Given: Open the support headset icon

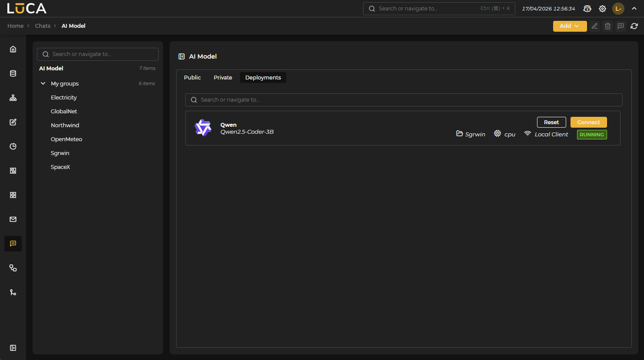Looking at the screenshot, I should (x=587, y=9).
